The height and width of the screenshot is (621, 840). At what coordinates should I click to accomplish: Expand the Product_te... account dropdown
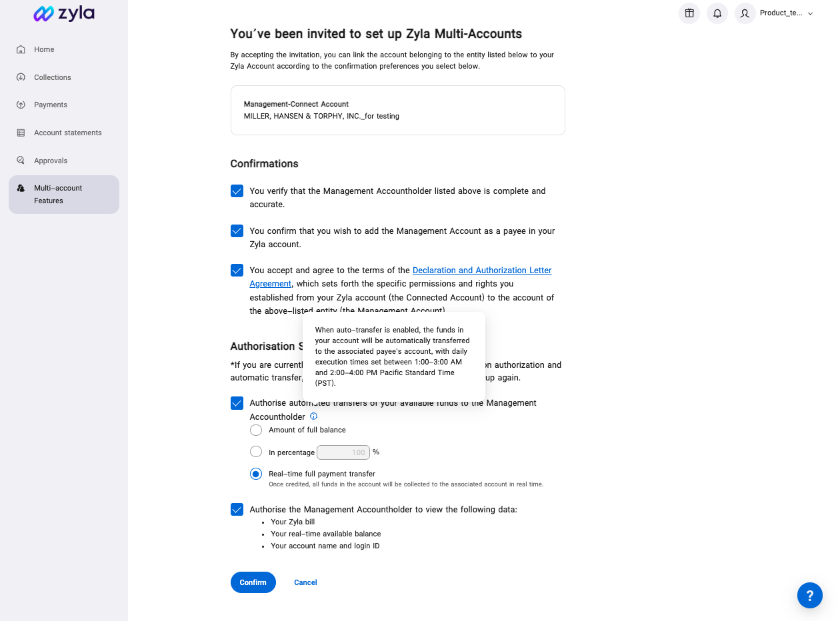point(787,13)
